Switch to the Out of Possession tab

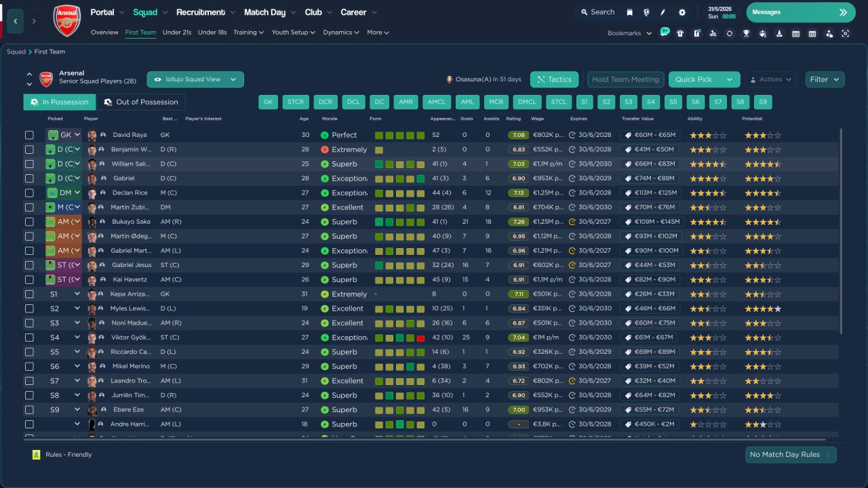(140, 102)
